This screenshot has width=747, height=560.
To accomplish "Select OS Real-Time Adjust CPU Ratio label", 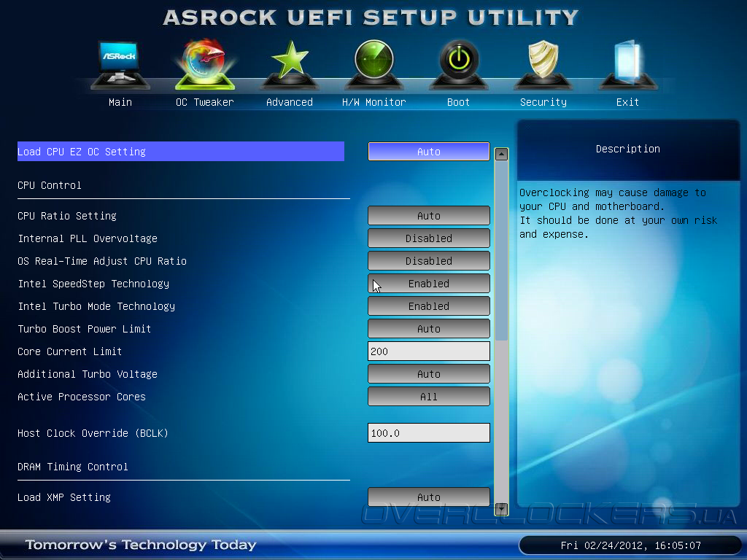I will pyautogui.click(x=102, y=262).
